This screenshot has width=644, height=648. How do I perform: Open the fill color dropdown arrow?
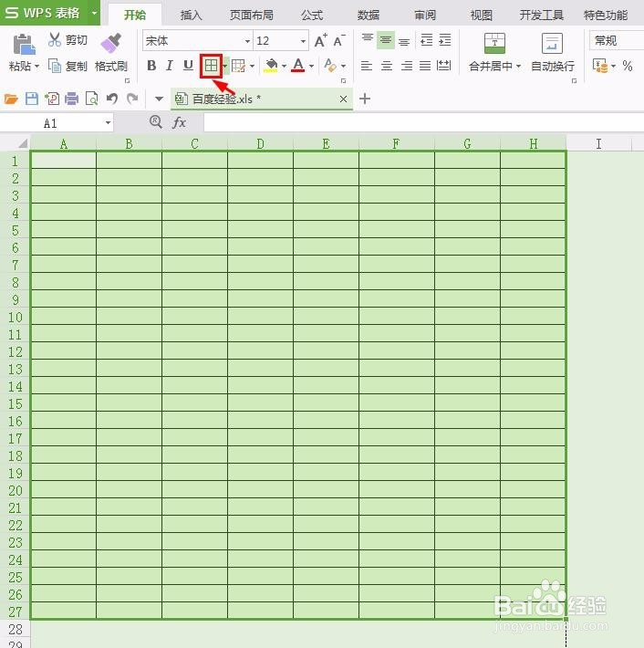[x=285, y=66]
